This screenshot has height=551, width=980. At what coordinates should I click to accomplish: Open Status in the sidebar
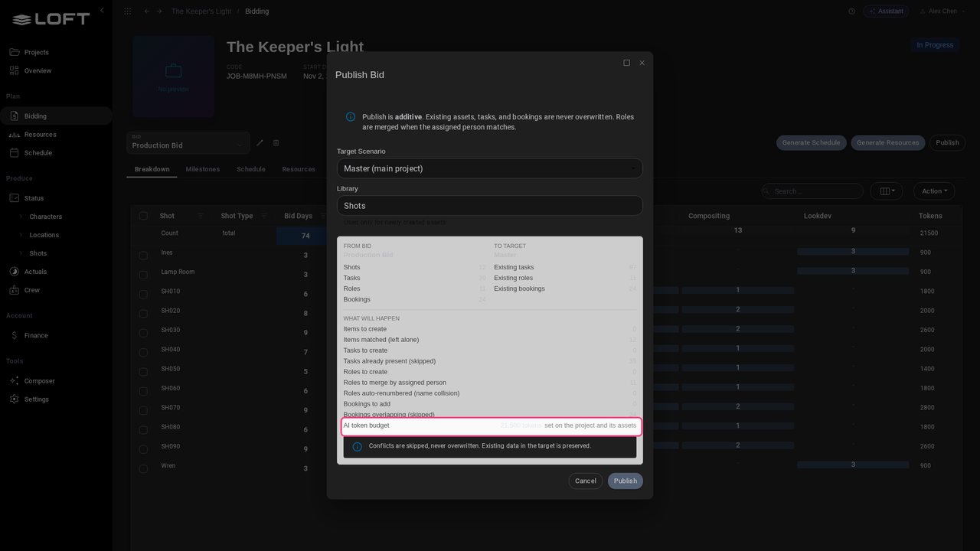click(56, 198)
